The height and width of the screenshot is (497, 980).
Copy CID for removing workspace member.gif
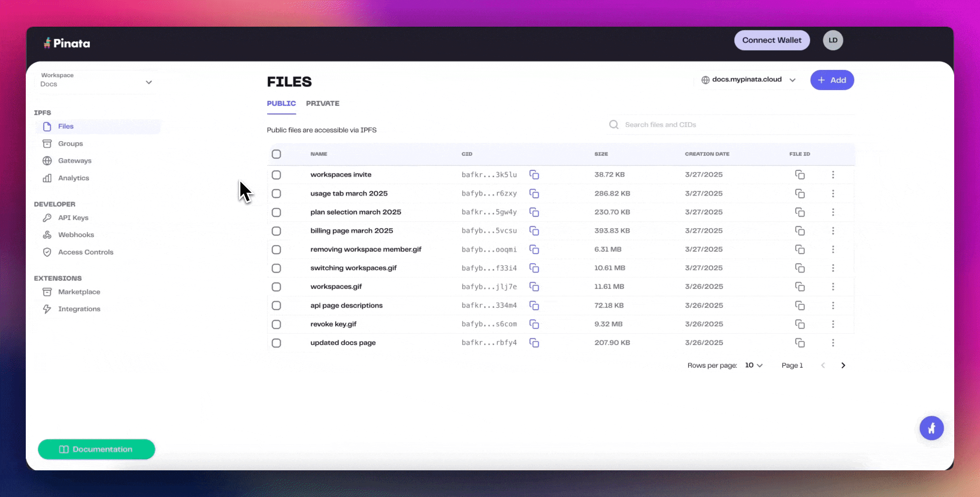pos(534,249)
